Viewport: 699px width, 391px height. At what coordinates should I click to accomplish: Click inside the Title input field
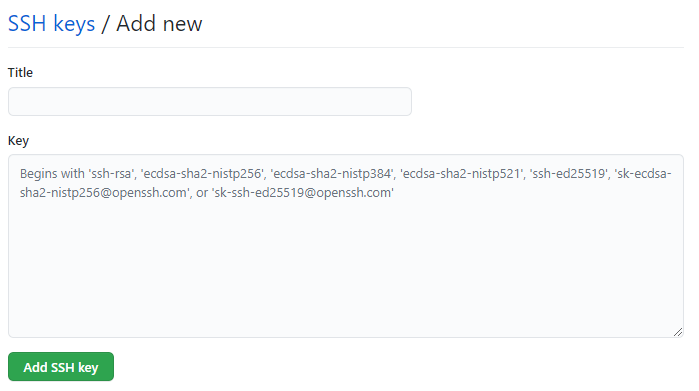[210, 102]
